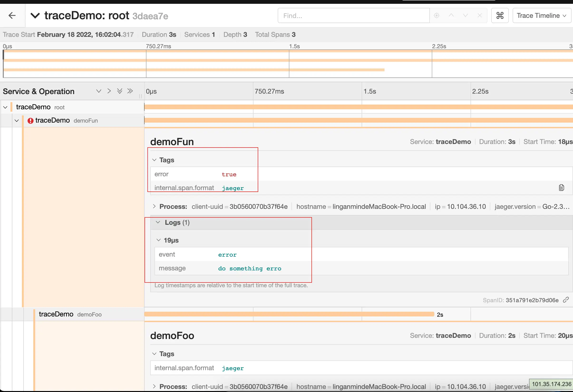This screenshot has width=573, height=392.
Task: Collapse the demoFoo Tags section
Action: pyautogui.click(x=163, y=354)
